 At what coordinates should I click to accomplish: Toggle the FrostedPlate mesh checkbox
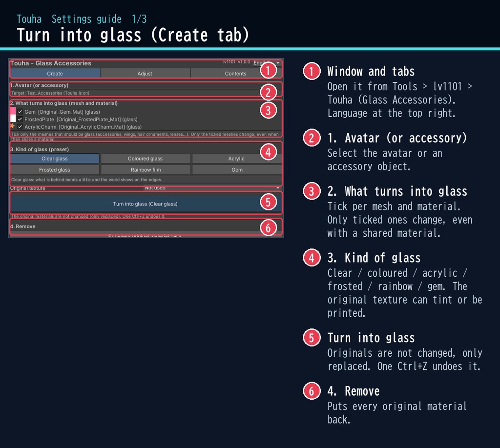tap(20, 119)
